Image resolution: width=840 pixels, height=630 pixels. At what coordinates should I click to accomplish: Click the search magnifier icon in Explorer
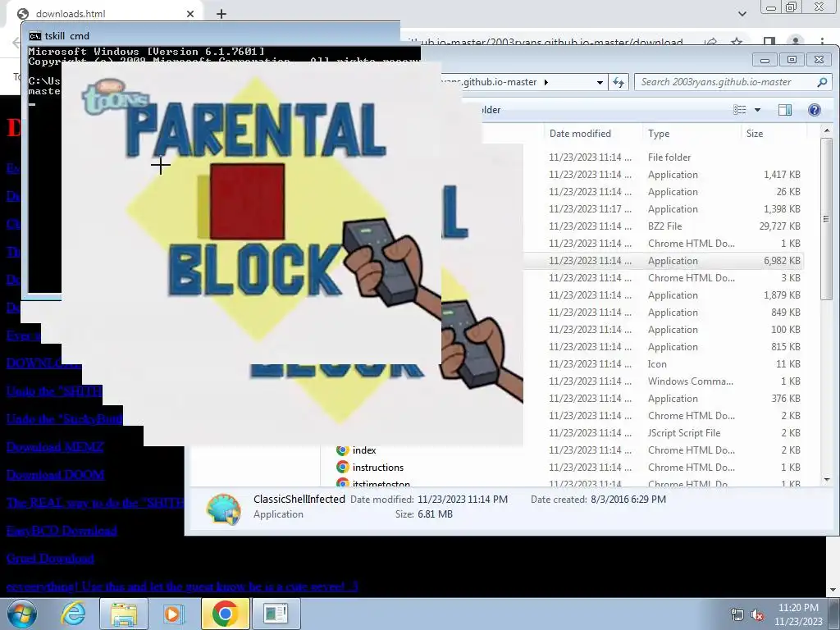point(822,82)
